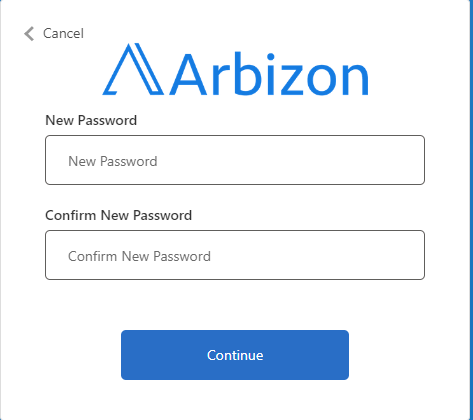Click the Cancel link
473x420 pixels.
pos(63,34)
